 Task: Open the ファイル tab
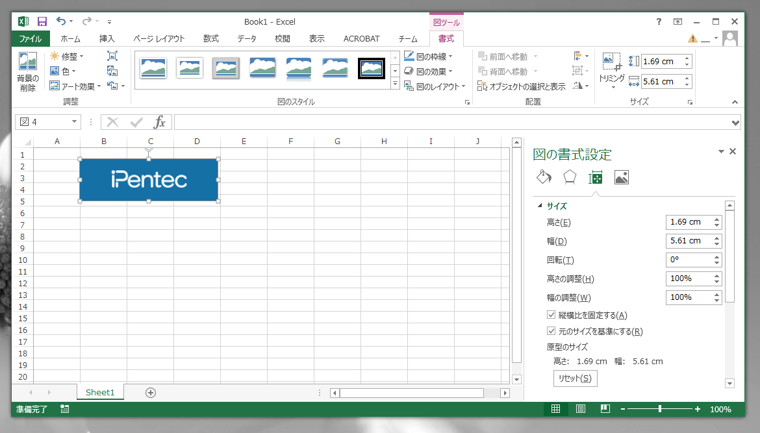[x=30, y=39]
